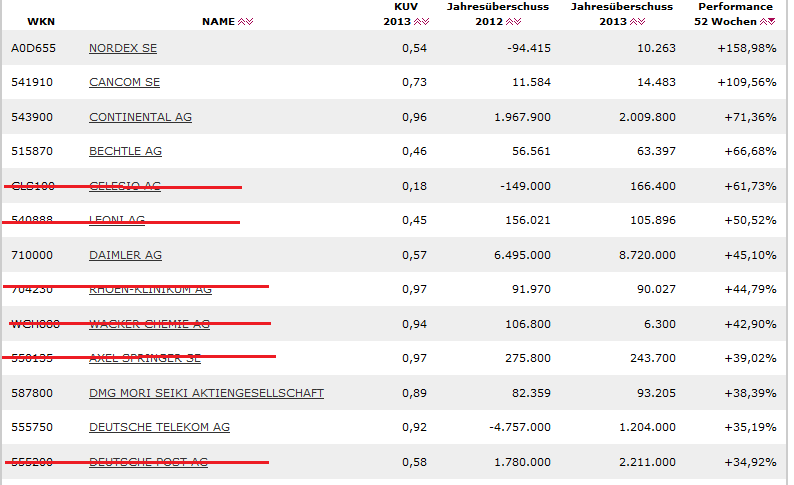This screenshot has width=794, height=485.
Task: Sort descending by Performance 52 Wochen arrow
Action: [771, 21]
